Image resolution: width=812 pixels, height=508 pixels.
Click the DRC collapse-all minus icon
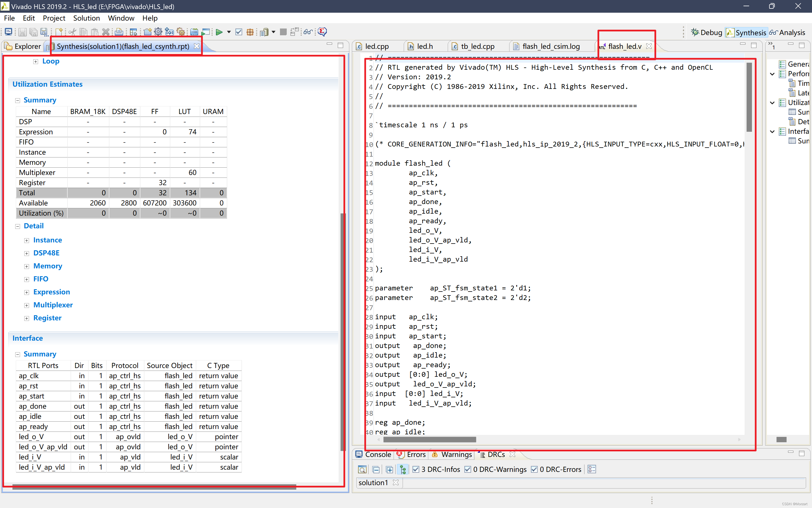click(376, 469)
